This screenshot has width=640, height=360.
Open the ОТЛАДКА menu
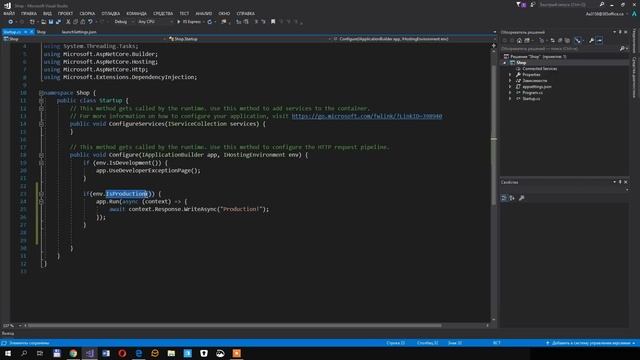[x=111, y=13]
